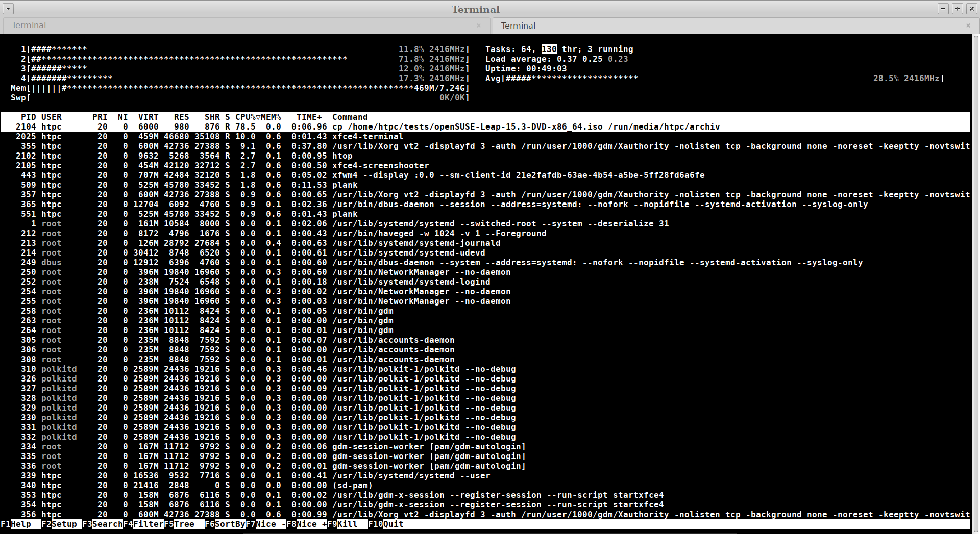Viewport: 980px width, 534px height.
Task: Select gdm-session-worker PID 334
Action: pyautogui.click(x=485, y=446)
